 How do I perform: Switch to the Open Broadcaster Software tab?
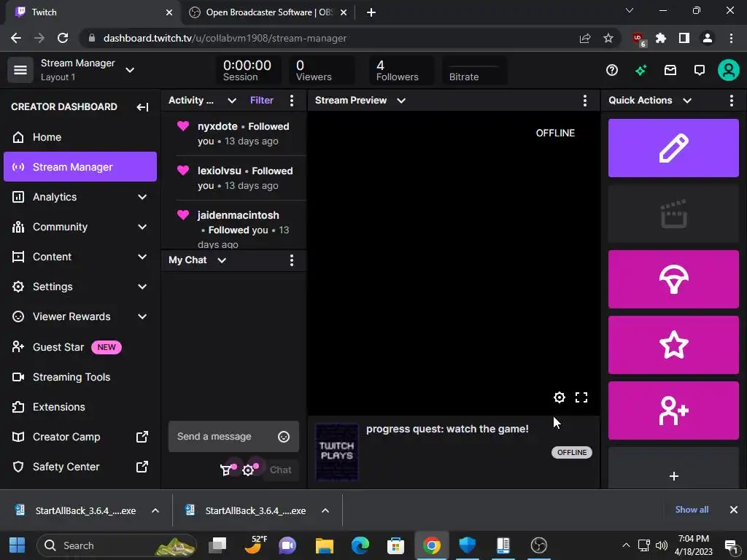(268, 12)
